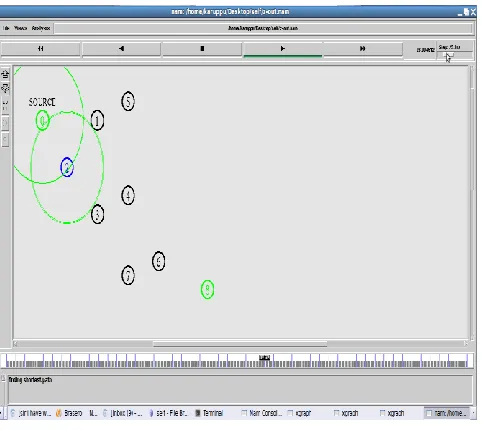
Task: Select the nam: /home taskbar entry
Action: coord(447,413)
